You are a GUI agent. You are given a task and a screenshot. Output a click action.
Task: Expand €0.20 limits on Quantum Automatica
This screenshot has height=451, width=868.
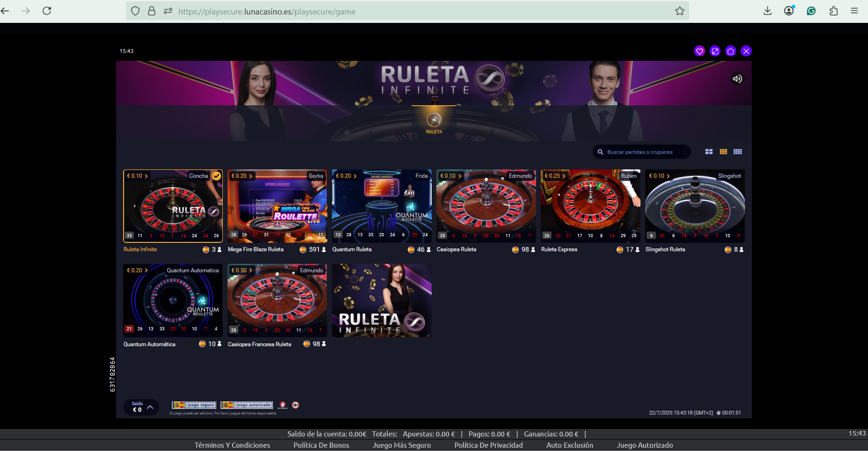(x=137, y=270)
